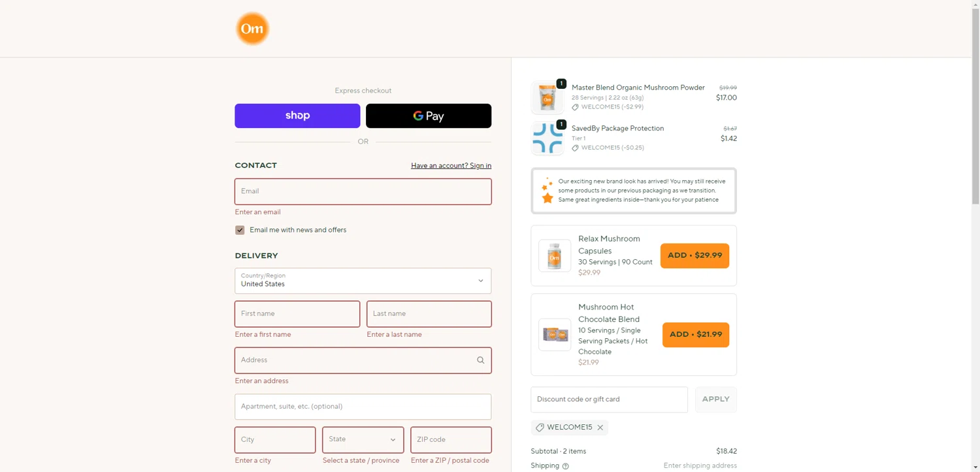This screenshot has height=472, width=980.
Task: Click the Relax Mushroom Capsules thumbnail
Action: [555, 256]
